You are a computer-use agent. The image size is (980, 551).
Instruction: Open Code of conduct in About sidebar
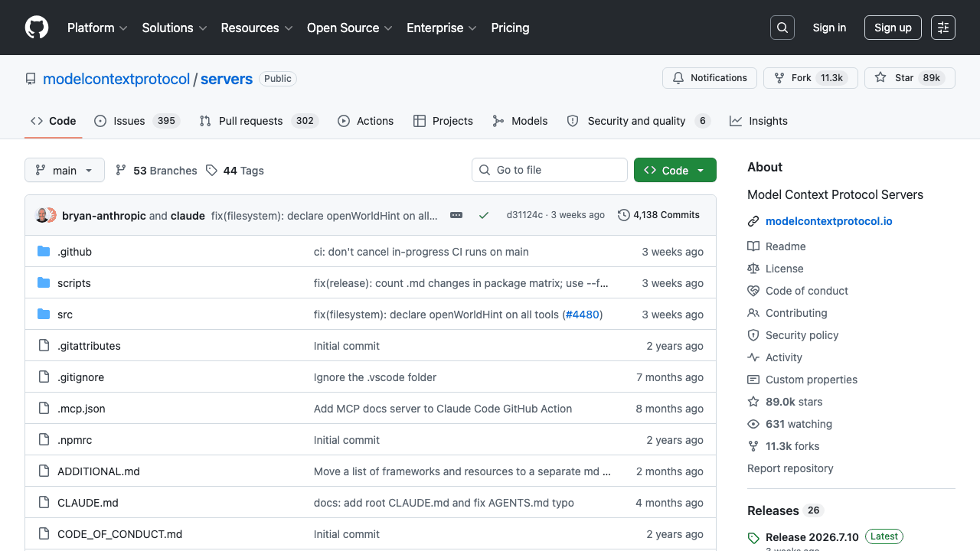coord(798,291)
